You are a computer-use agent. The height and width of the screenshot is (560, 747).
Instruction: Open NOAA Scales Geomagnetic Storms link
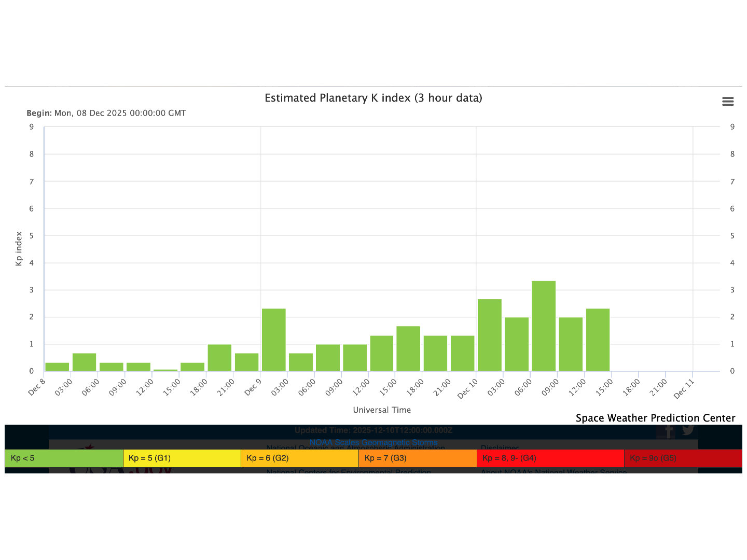click(x=373, y=442)
